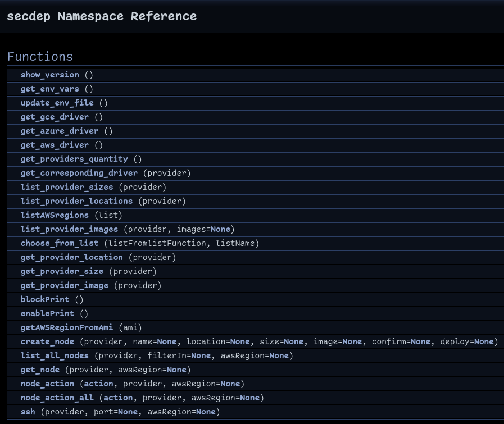Open the ssh function link
Image resolution: width=504 pixels, height=424 pixels.
pos(28,412)
